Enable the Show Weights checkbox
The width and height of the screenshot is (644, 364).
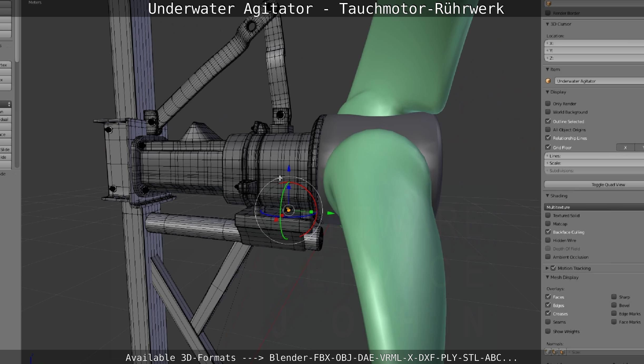point(548,331)
